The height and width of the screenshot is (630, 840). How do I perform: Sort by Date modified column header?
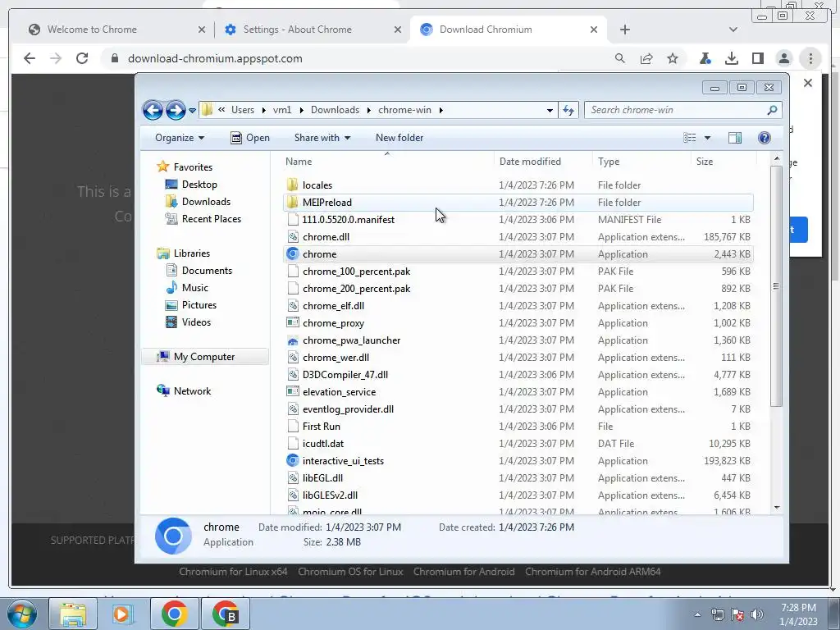[x=530, y=162]
